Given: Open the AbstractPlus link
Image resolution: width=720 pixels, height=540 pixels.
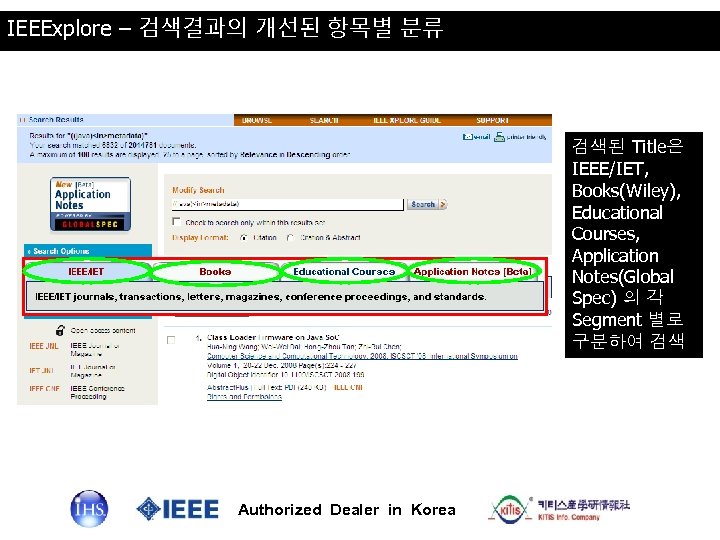Looking at the screenshot, I should [227, 388].
